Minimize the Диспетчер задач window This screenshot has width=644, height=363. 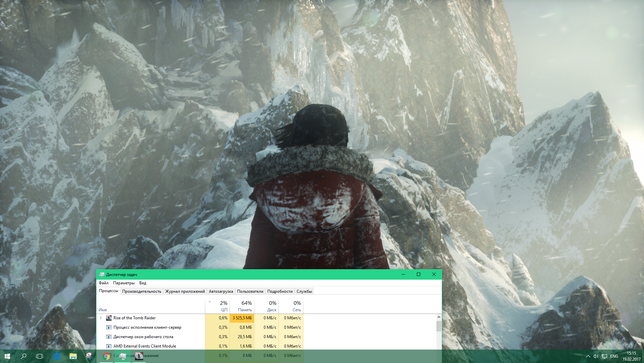click(x=403, y=275)
